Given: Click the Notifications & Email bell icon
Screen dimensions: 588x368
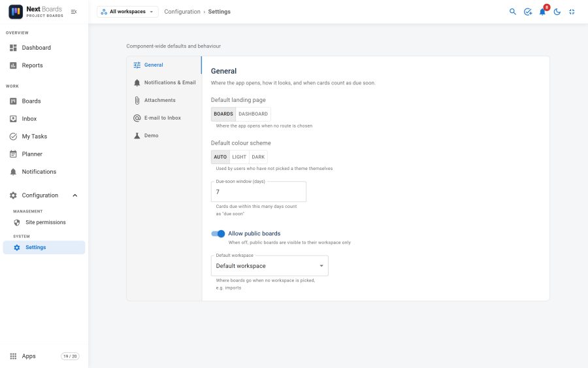Looking at the screenshot, I should click(137, 82).
